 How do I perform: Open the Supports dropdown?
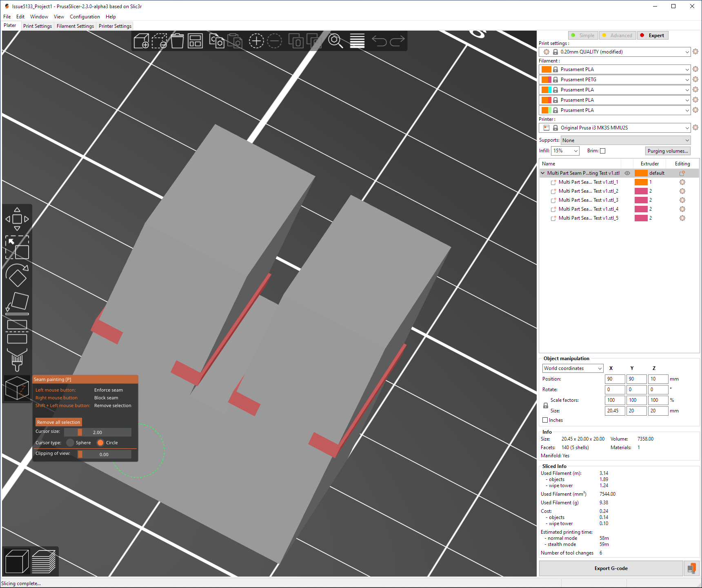pos(625,140)
